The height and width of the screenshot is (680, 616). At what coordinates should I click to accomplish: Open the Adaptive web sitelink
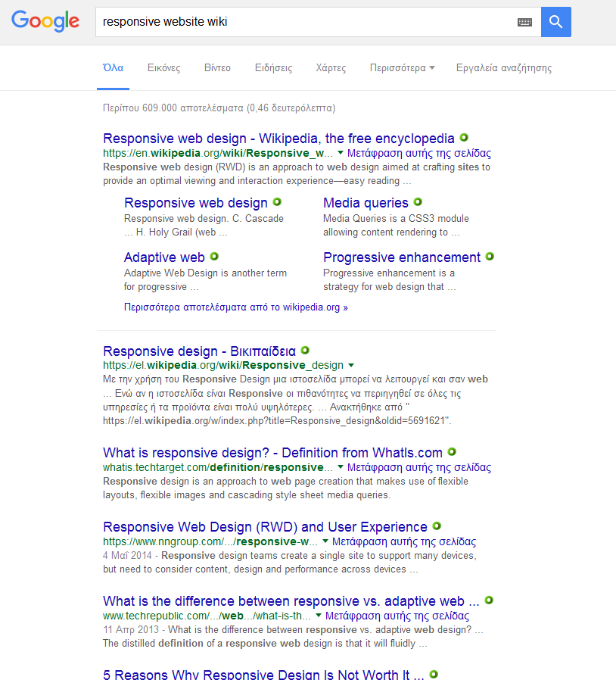point(164,257)
